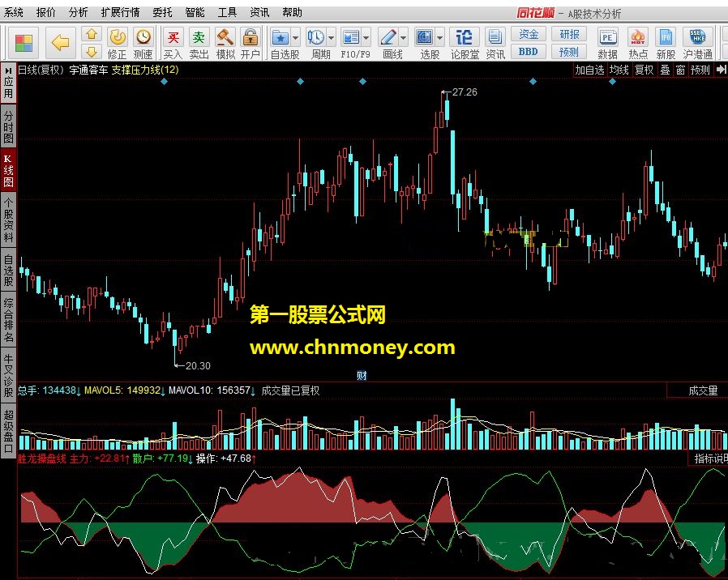Toggle 窗 multi-window layout
This screenshot has width=728, height=580.
[x=680, y=70]
